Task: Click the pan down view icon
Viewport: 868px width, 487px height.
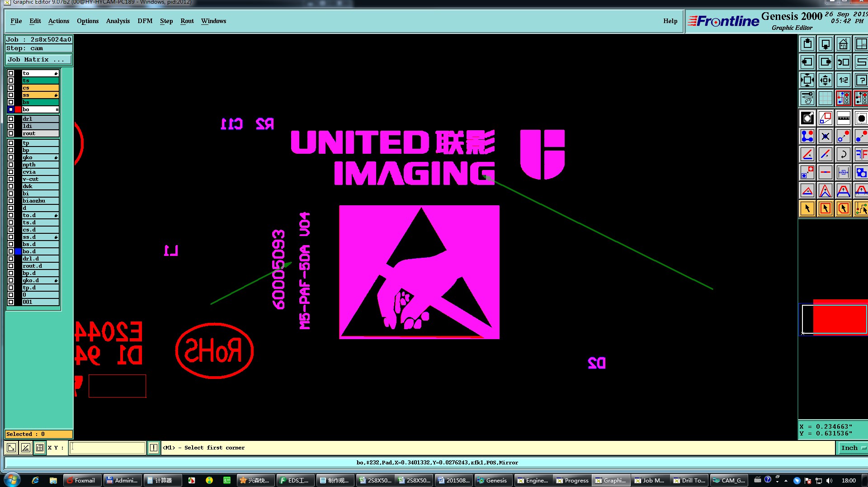Action: [x=825, y=44]
